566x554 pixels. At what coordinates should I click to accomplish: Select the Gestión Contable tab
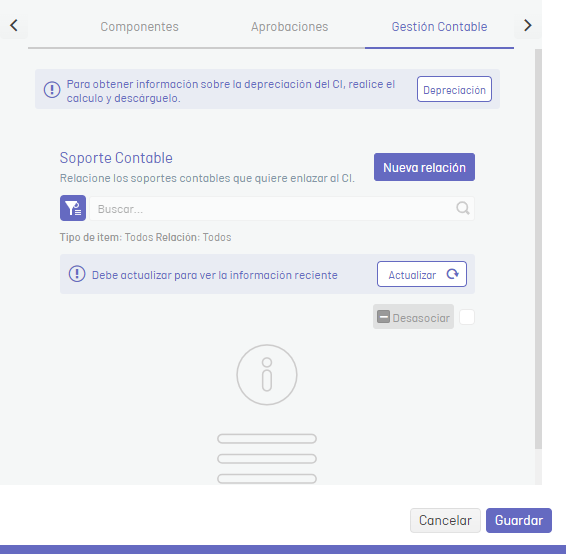click(439, 27)
